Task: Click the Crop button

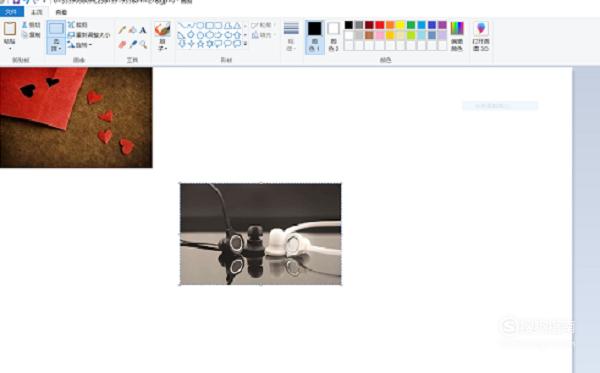Action: [78, 25]
